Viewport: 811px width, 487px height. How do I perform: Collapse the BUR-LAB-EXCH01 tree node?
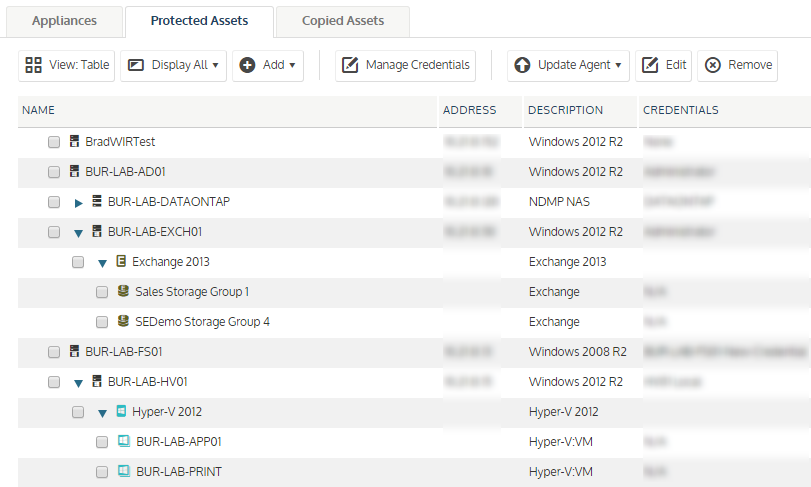click(x=78, y=234)
